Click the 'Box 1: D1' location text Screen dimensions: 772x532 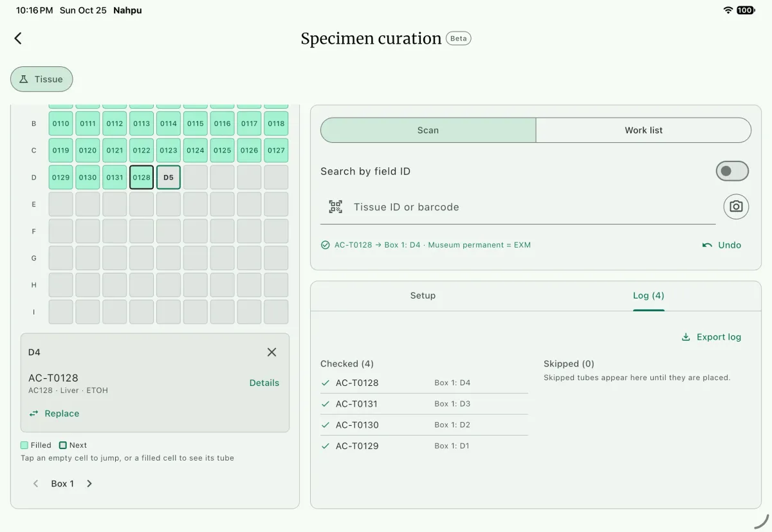click(452, 446)
